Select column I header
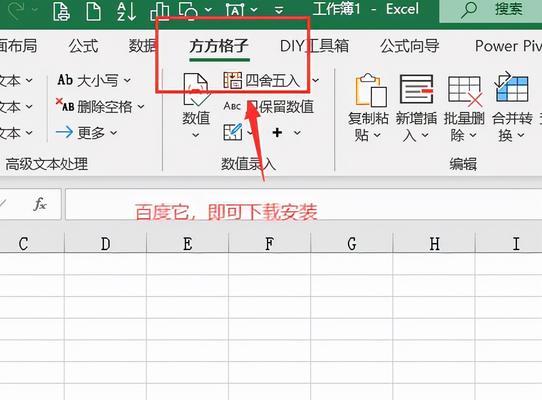Viewport: 542px width, 400px height. (509, 244)
